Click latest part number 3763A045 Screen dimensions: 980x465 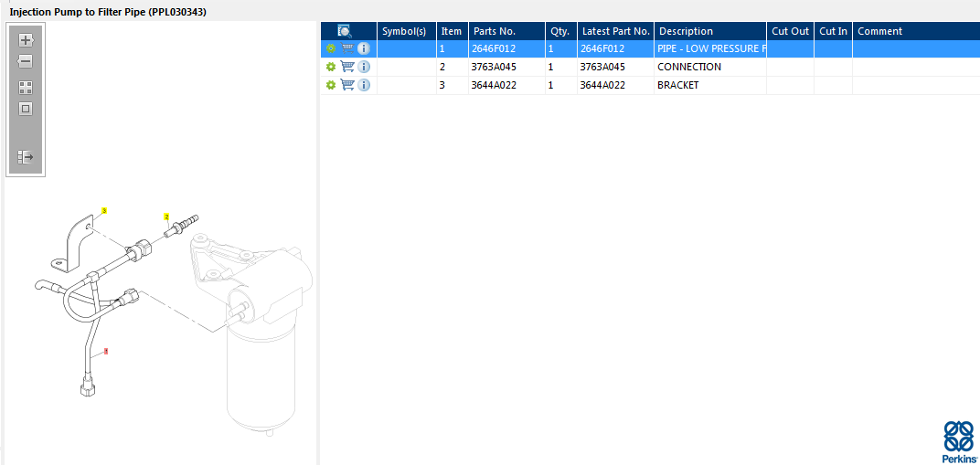click(x=615, y=67)
